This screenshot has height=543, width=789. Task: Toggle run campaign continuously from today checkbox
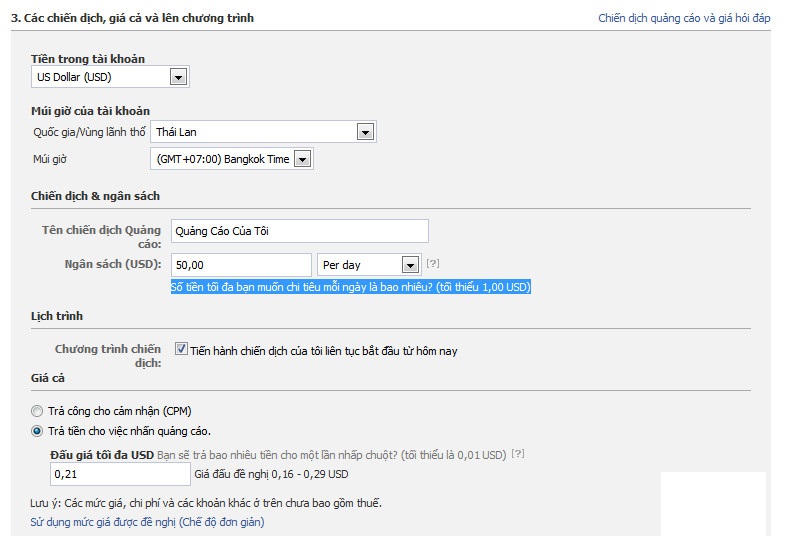(181, 349)
